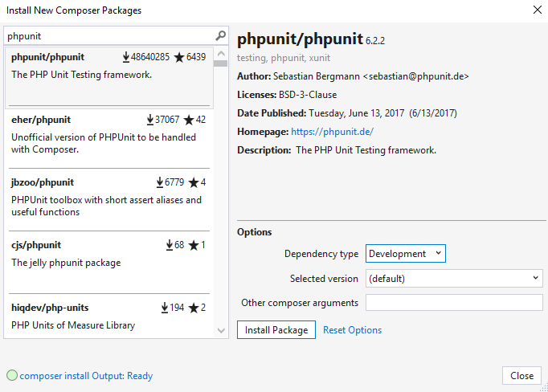Click the download icon beside 6779
Viewport: 548px width, 392px height.
coord(160,182)
